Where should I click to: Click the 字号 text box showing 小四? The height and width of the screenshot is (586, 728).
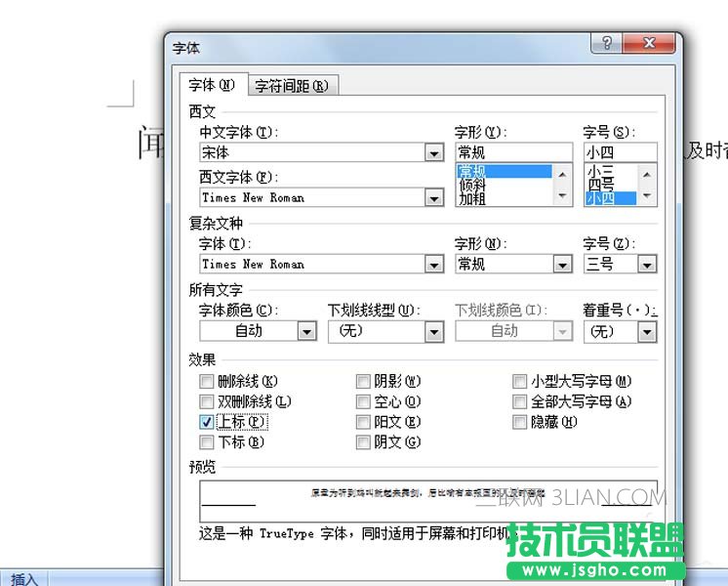click(x=621, y=152)
